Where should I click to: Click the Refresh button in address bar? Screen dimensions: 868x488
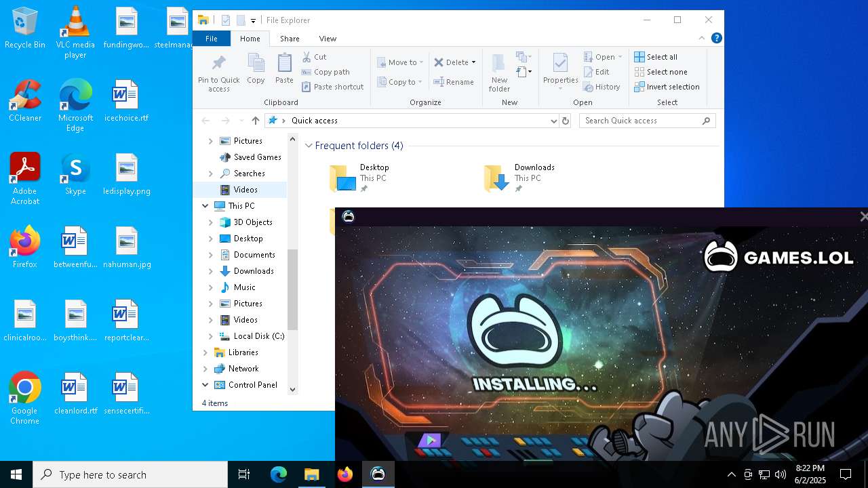pos(566,121)
